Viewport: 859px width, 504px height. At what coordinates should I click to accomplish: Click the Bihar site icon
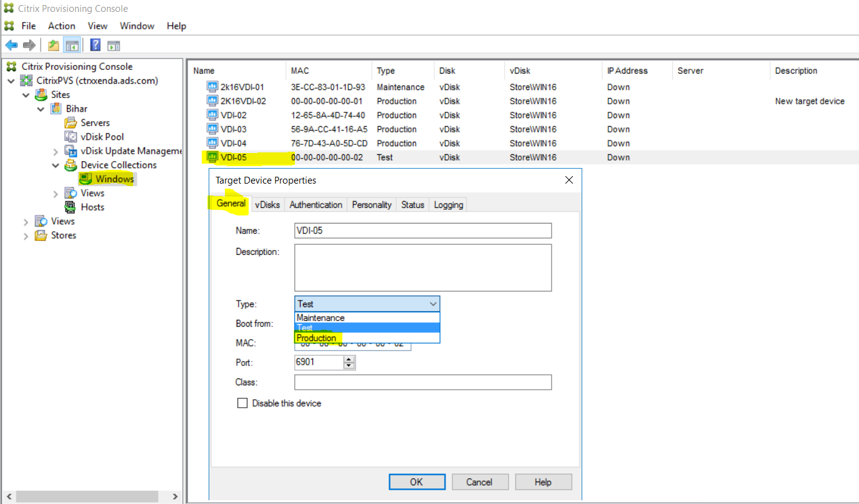(x=56, y=109)
